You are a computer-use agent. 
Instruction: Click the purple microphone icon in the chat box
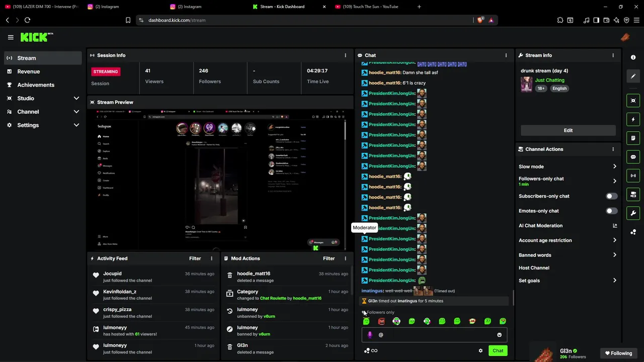[370, 335]
